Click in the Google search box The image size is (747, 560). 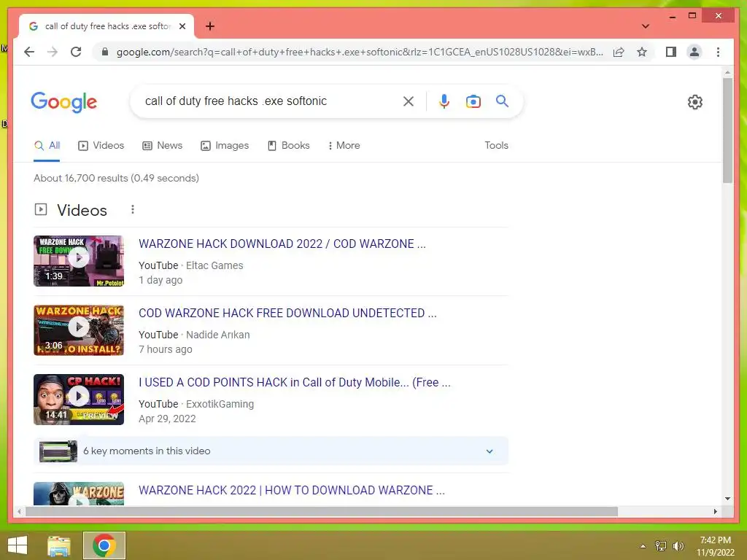tap(271, 101)
